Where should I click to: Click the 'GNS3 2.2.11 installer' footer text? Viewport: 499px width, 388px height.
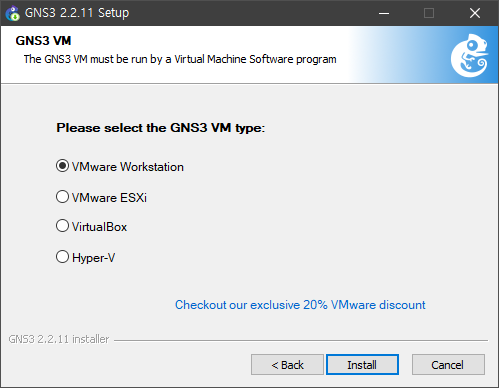(59, 339)
